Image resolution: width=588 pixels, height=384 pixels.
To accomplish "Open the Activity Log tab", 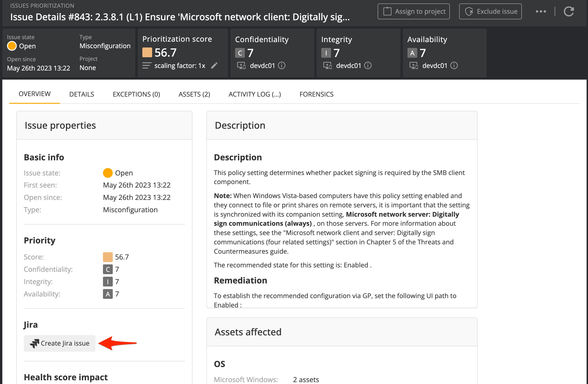I will 254,94.
